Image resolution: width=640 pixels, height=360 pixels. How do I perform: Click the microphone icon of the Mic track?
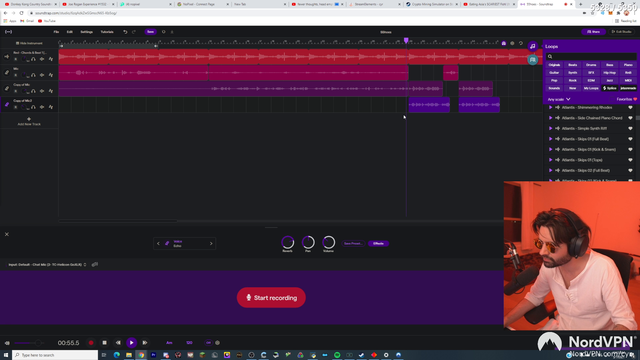pos(7,72)
